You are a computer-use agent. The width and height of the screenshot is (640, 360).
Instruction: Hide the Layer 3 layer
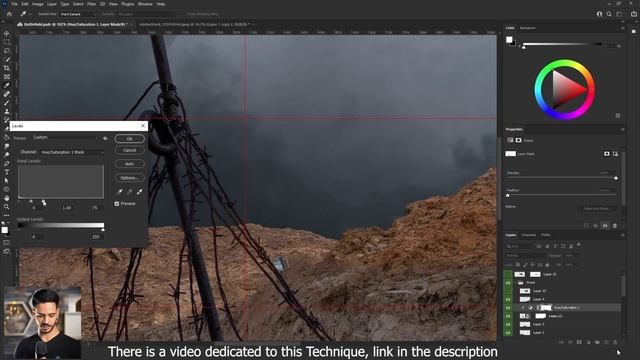point(508,324)
